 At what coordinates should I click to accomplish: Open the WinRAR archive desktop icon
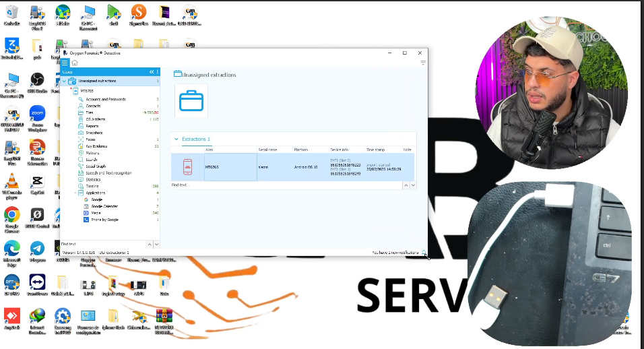click(164, 321)
